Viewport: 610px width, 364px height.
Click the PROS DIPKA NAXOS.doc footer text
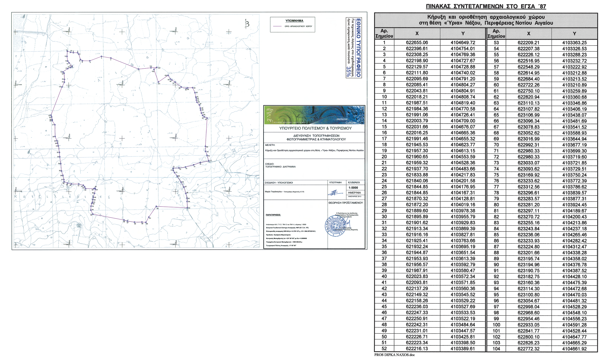click(x=394, y=355)
